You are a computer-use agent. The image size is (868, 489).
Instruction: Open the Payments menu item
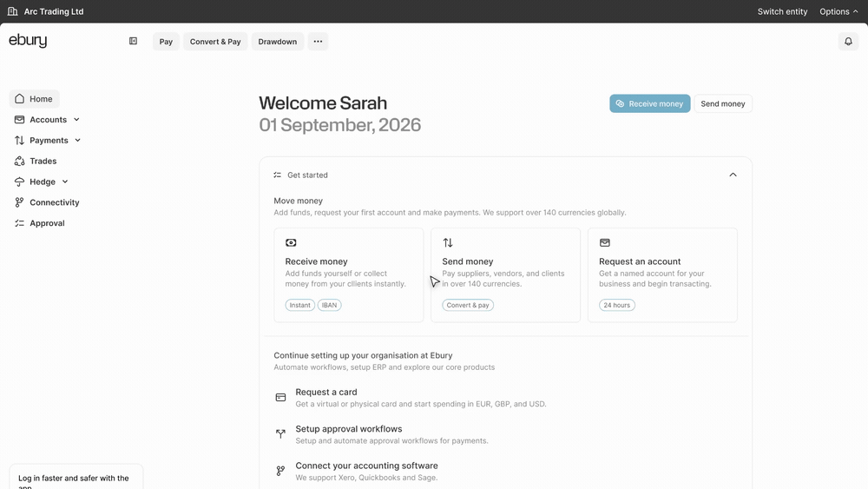49,140
